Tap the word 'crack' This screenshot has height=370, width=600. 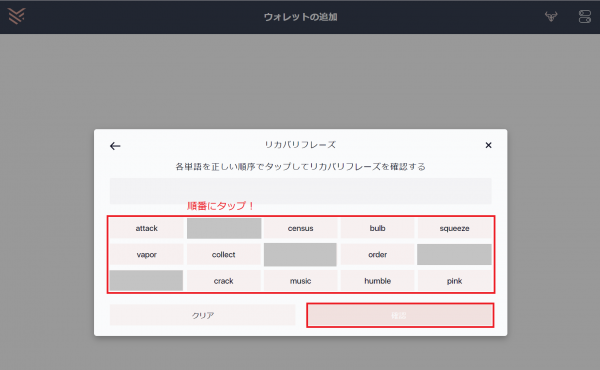[223, 281]
